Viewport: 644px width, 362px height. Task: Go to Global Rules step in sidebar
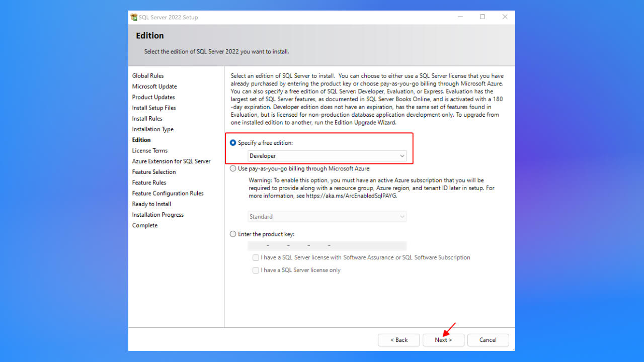point(148,76)
